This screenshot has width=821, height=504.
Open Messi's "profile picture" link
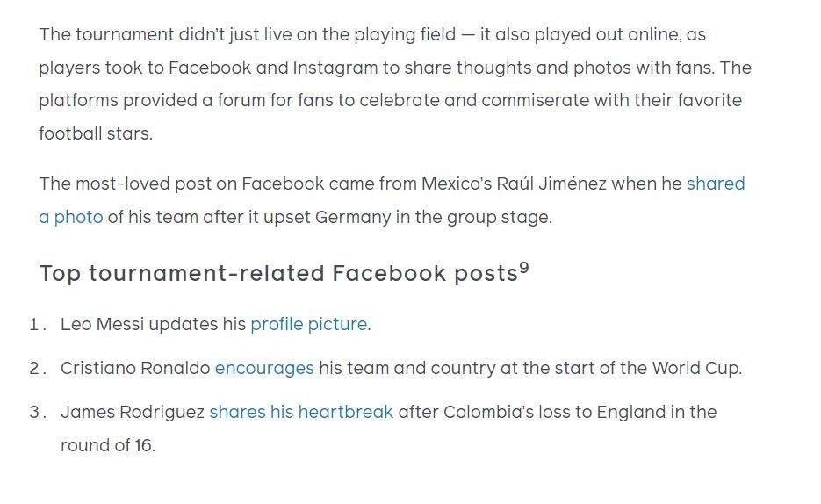308,325
